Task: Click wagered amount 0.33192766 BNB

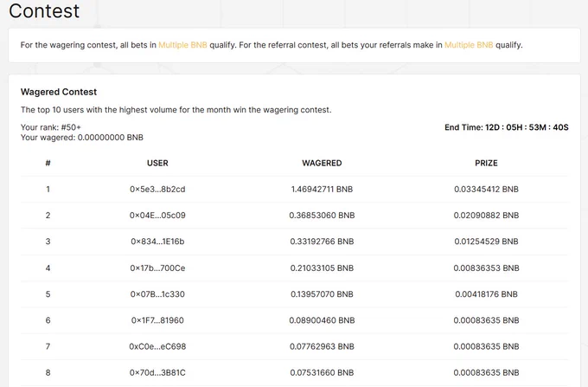Action: (322, 242)
